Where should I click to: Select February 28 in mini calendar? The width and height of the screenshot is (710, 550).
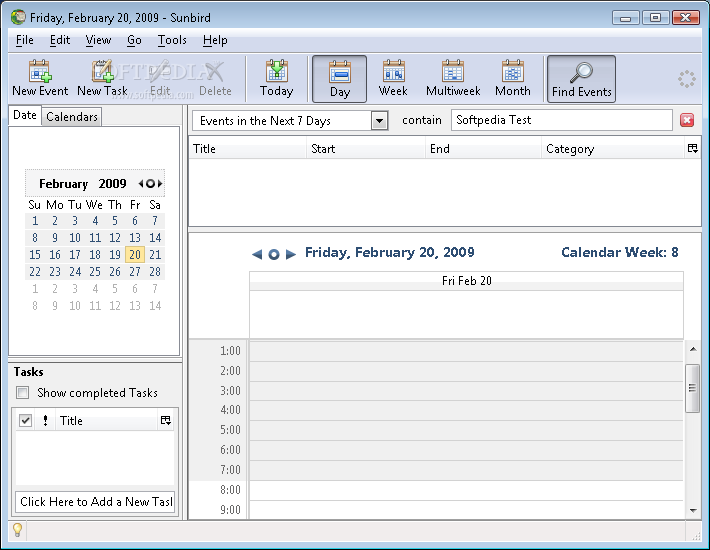point(155,272)
